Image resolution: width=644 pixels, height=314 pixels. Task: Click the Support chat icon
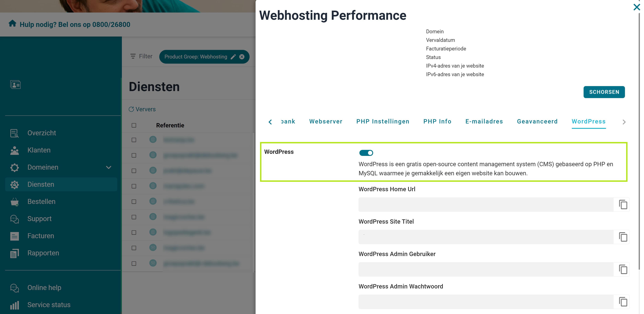[14, 219]
